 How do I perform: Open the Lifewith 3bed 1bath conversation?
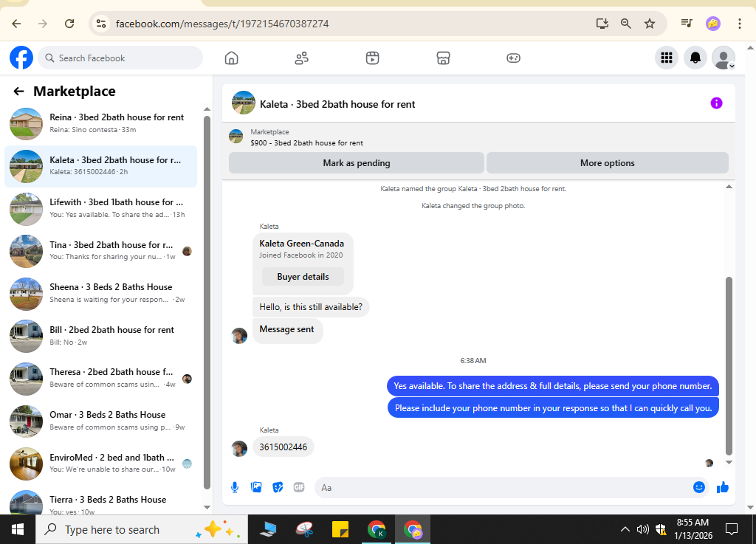pos(100,208)
